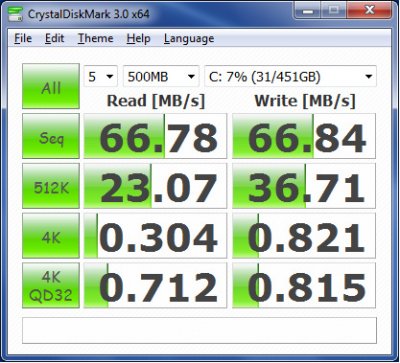Click the CrystalDiskMark title bar app icon
400x363 pixels.
click(x=15, y=14)
